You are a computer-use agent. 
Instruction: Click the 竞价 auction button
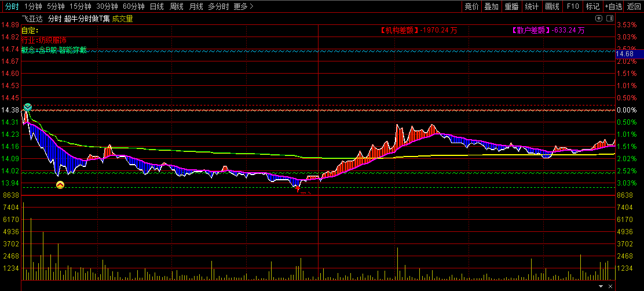tap(471, 6)
